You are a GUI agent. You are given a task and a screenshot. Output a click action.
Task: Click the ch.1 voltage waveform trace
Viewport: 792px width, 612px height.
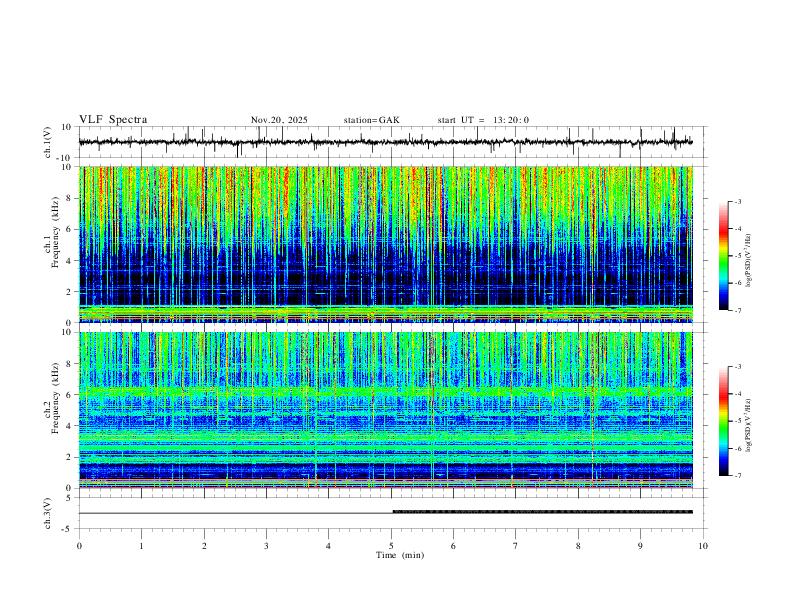click(x=385, y=142)
